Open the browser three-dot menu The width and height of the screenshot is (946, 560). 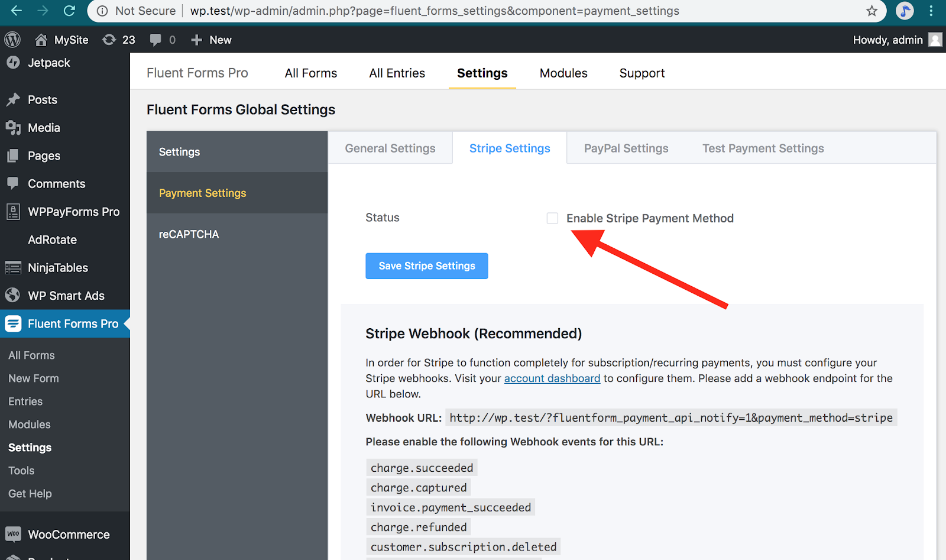tap(931, 11)
